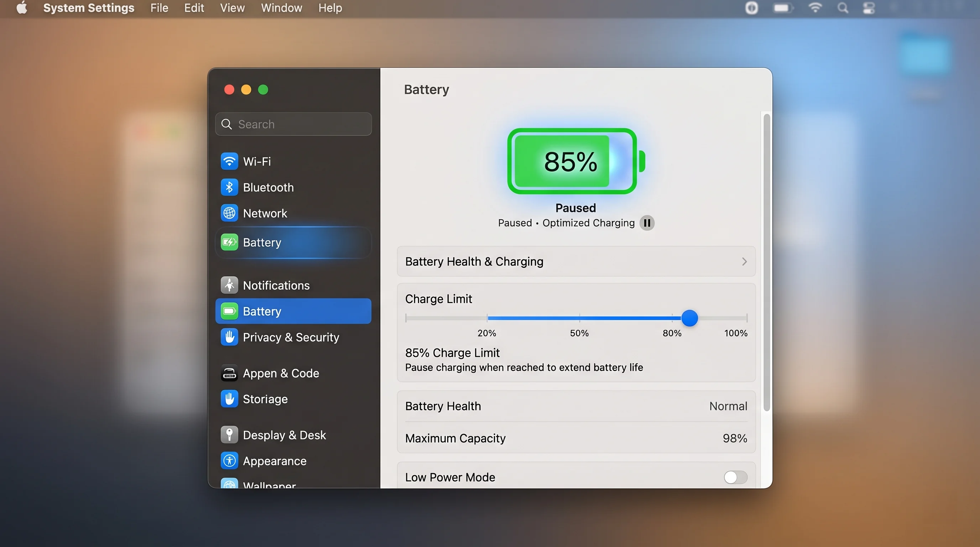
Task: Open Notifications from the sidebar
Action: (293, 285)
